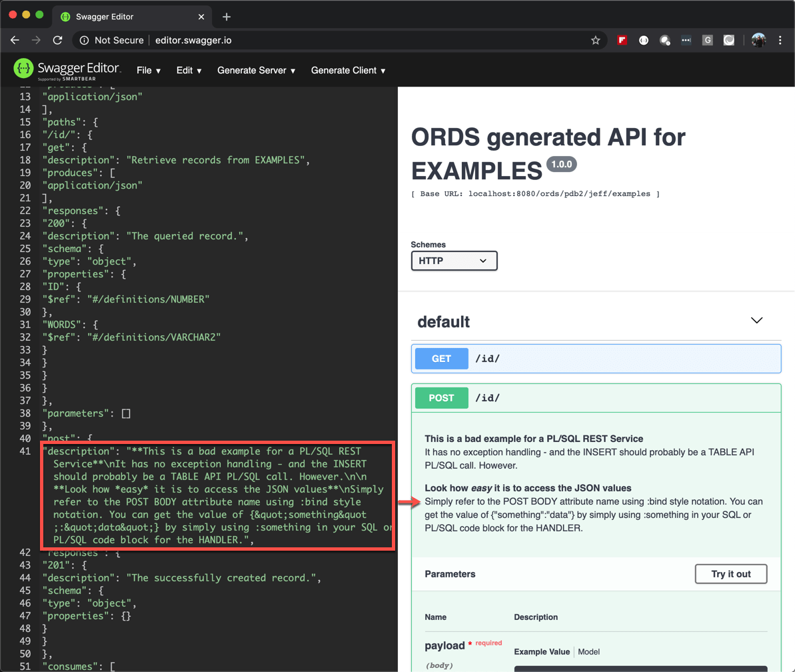Click the browser forward arrow
Screen dimensions: 795x672
[x=36, y=40]
